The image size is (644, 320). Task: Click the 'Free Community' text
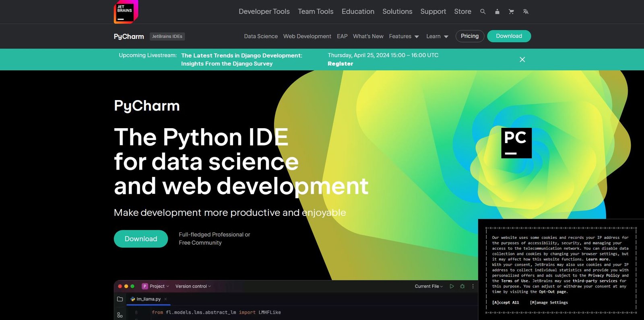200,243
